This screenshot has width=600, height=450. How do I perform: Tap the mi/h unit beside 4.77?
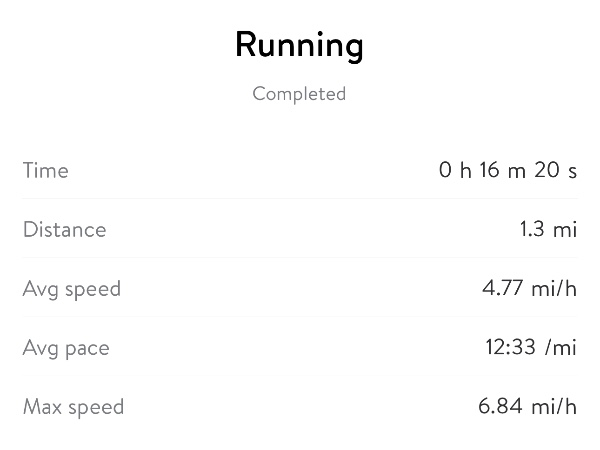click(555, 289)
